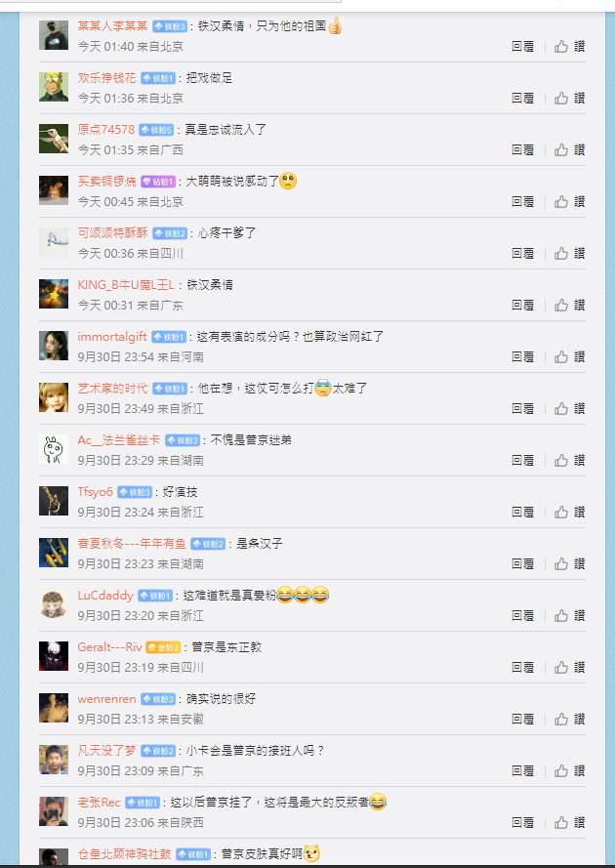Image resolution: width=615 pixels, height=868 pixels.
Task: Like the Tfsyo6 comment
Action: [570, 512]
